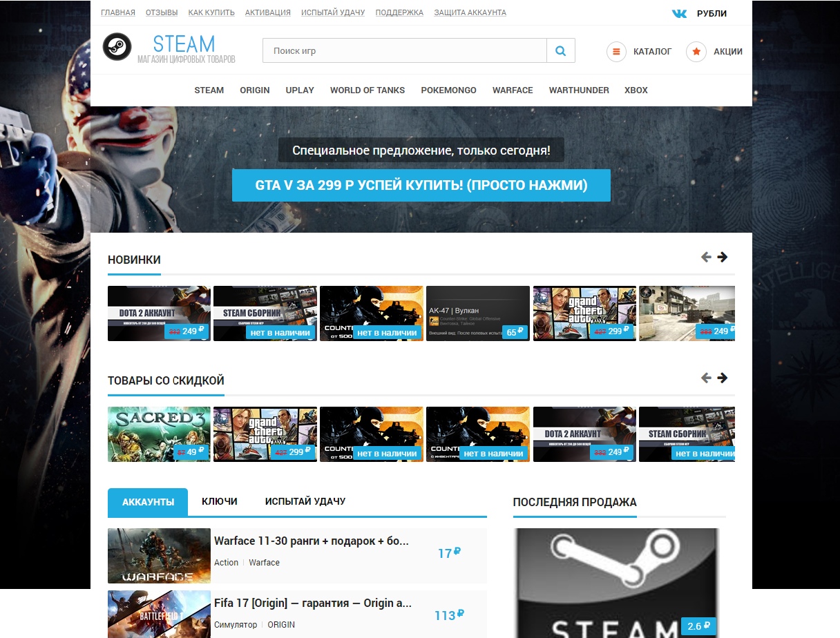Go to previous Товары со скидкой items
The width and height of the screenshot is (840, 638).
pyautogui.click(x=706, y=378)
